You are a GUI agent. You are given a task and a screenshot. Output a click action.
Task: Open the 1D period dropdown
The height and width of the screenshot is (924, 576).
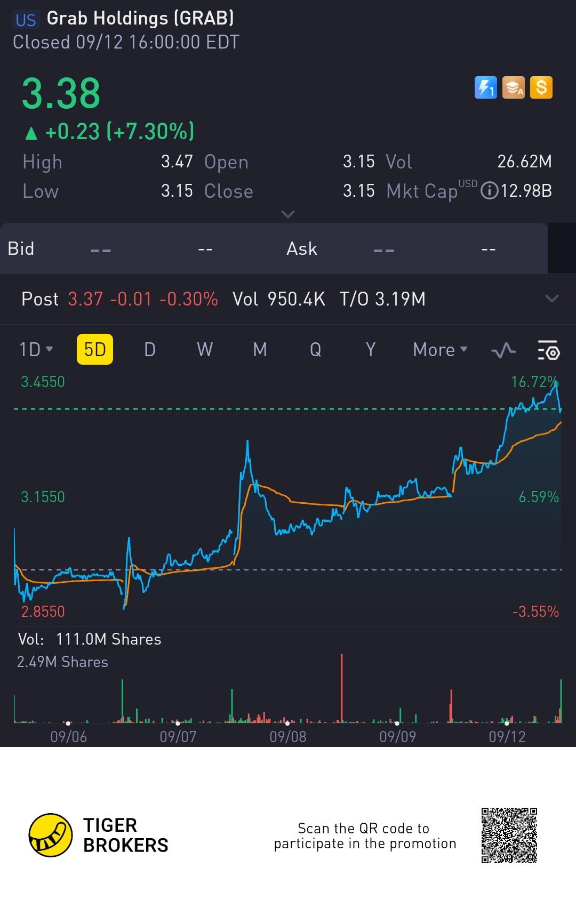coord(36,350)
